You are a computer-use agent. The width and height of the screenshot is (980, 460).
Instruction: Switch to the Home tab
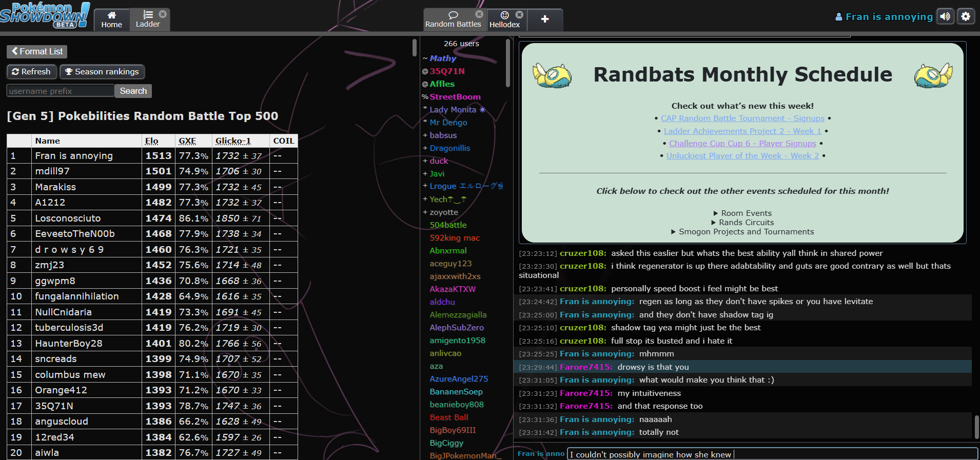[111, 19]
